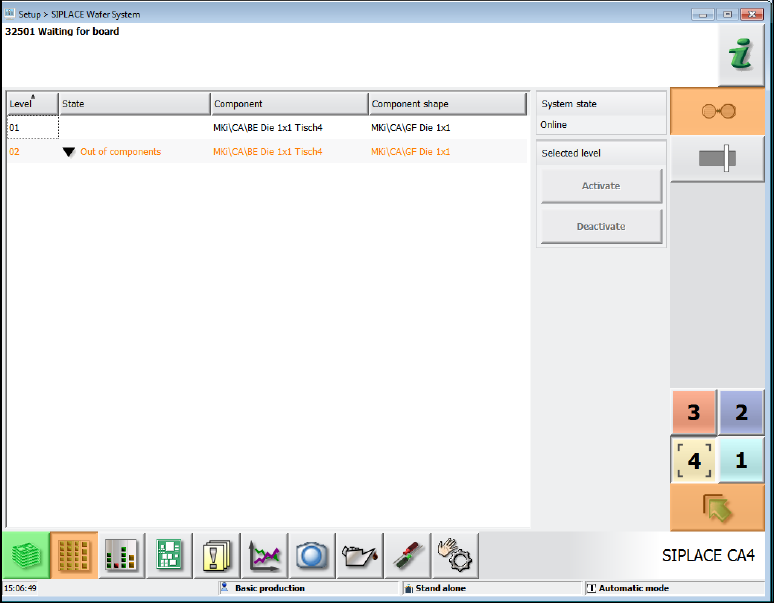This screenshot has width=774, height=603.
Task: Click row 01 component MKi\CA\BE Die 1x1 Tisch4
Action: (x=268, y=127)
